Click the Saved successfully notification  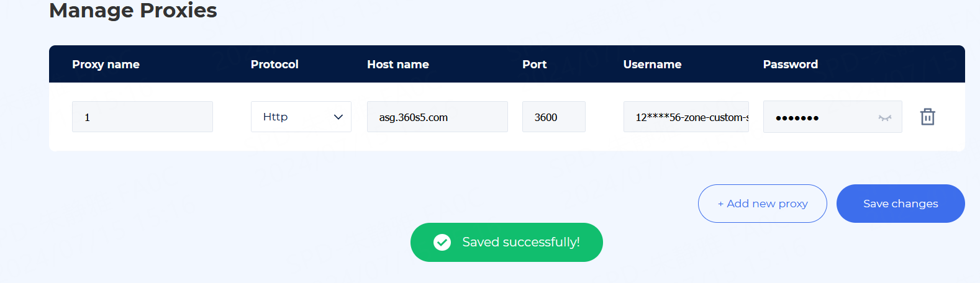[x=520, y=242]
